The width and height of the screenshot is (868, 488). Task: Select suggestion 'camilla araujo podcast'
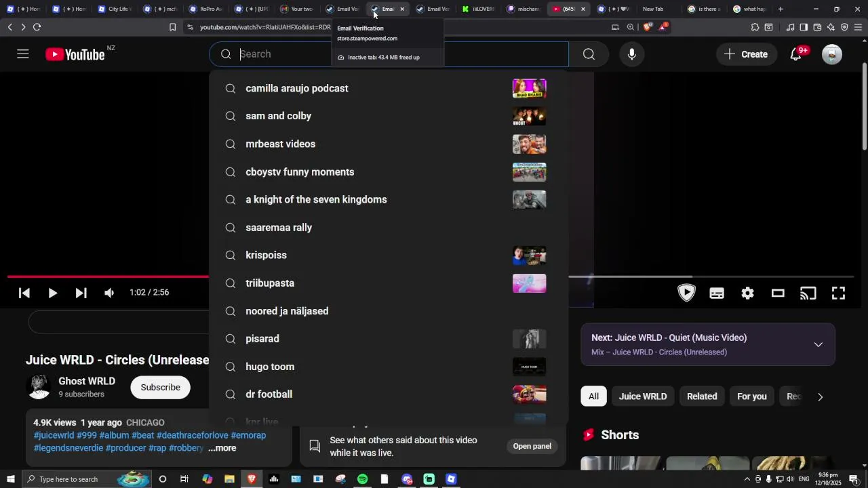(389, 88)
